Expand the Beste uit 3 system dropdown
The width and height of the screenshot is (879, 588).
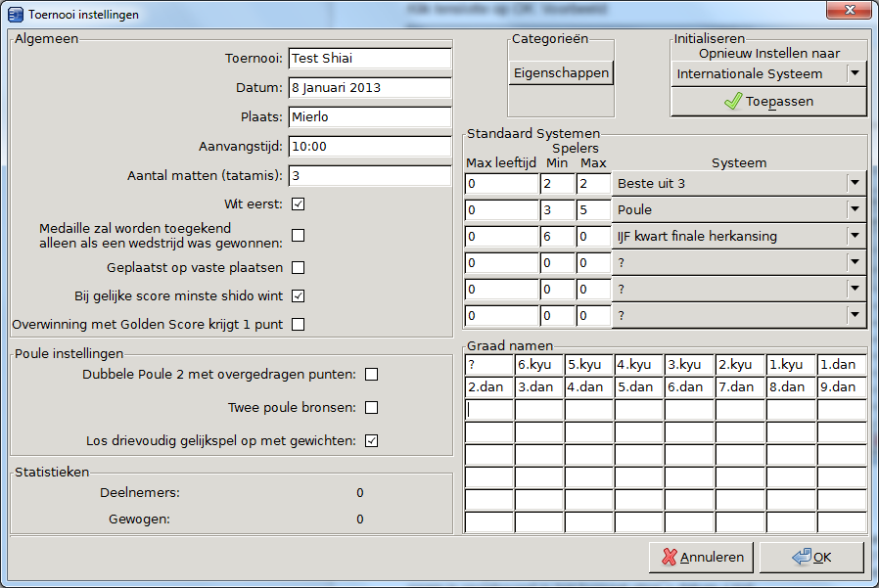[856, 183]
